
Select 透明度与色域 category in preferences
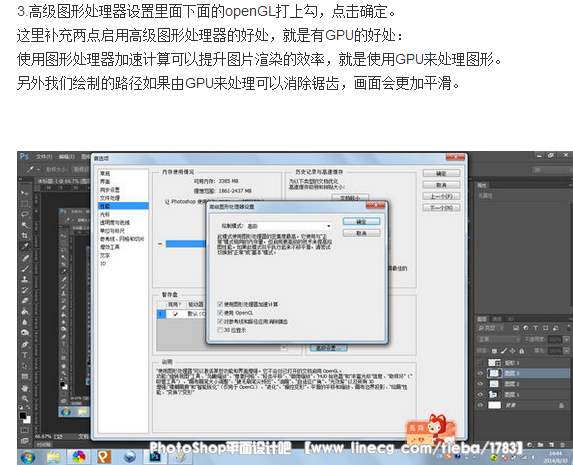[115, 222]
